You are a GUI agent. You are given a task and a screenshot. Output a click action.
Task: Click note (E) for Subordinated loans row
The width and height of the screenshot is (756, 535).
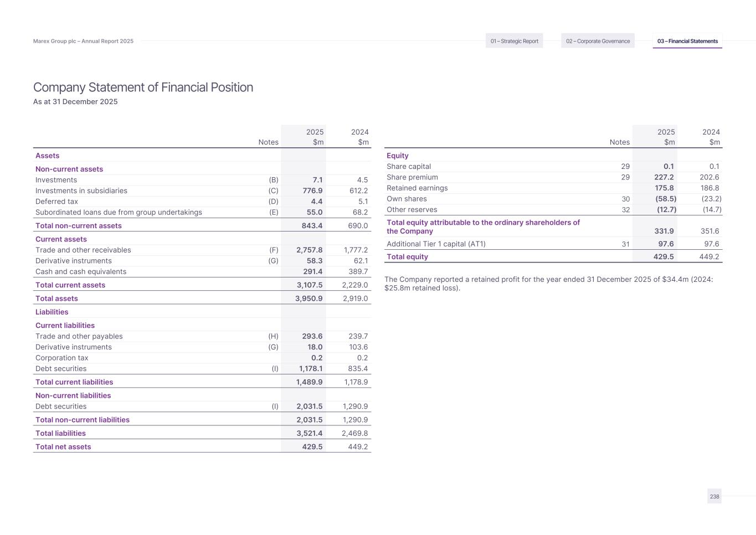pyautogui.click(x=274, y=212)
